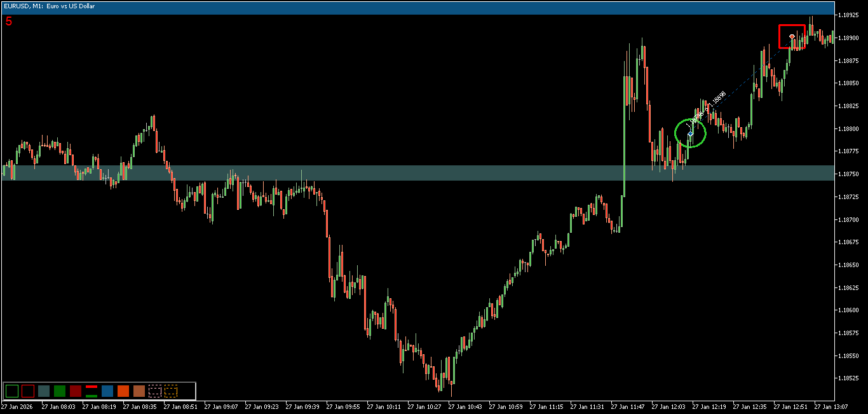Image resolution: width=868 pixels, height=414 pixels.
Task: Select the brown fill swatch
Action: click(139, 391)
